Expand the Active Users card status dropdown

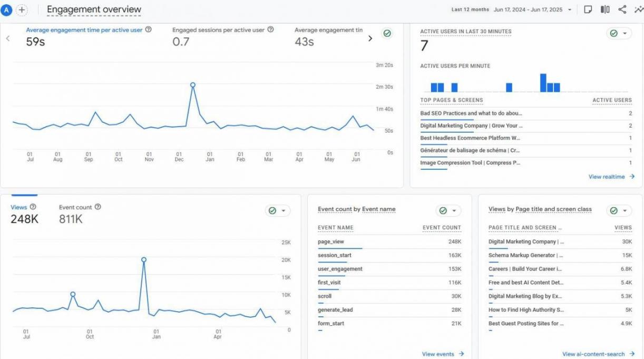point(625,33)
